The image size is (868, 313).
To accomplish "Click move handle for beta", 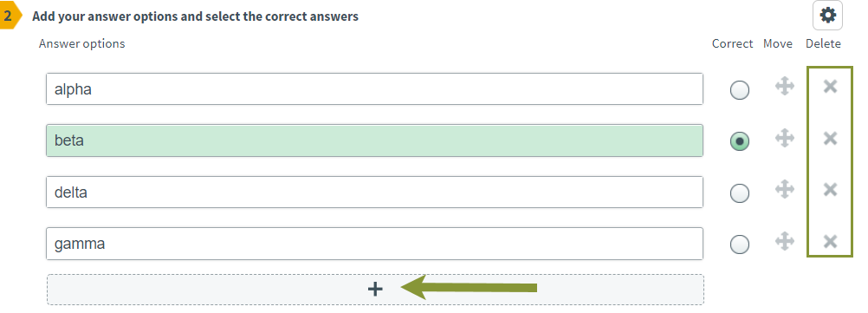I will 785,138.
